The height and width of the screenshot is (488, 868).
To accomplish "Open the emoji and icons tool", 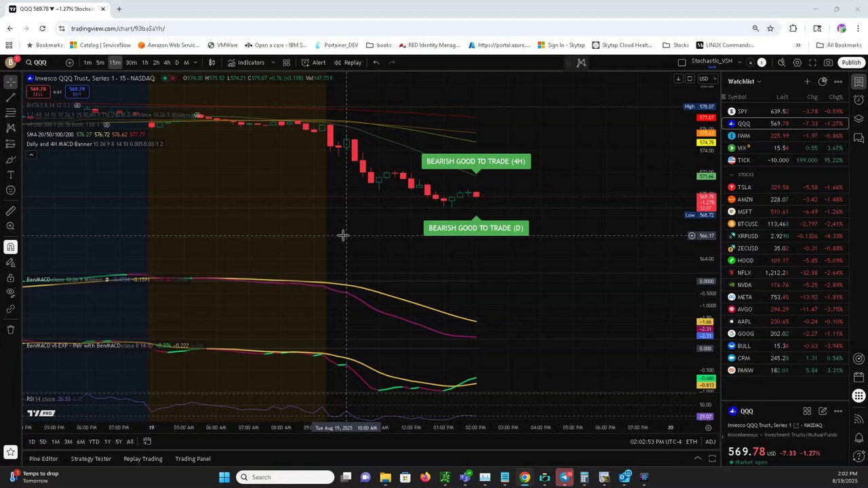I will click(x=10, y=190).
